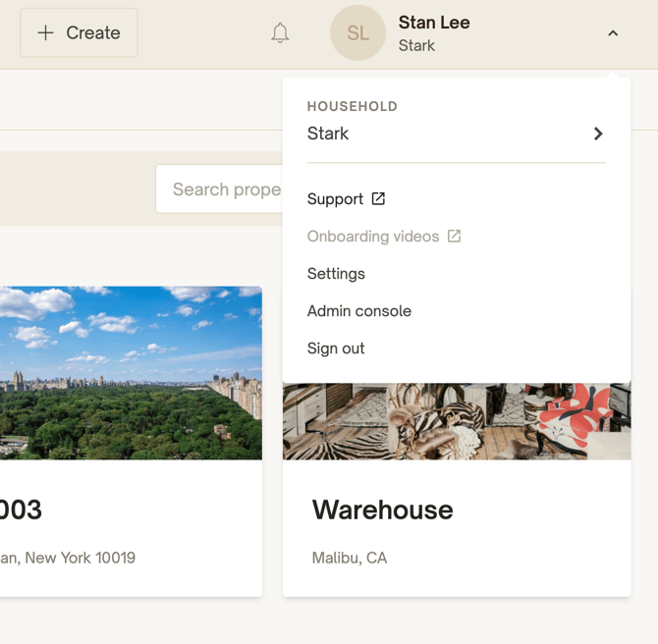The width and height of the screenshot is (658, 644).
Task: Select the Warehouse property title
Action: tap(382, 510)
